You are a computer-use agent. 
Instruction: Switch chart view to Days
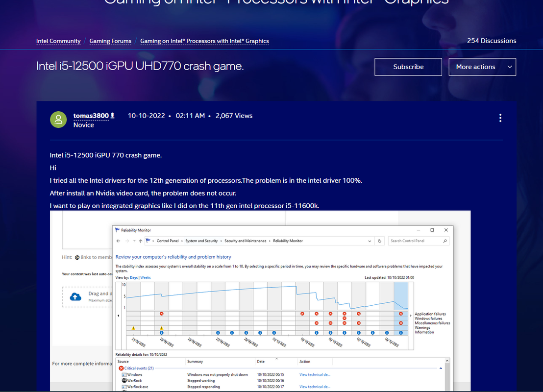point(134,278)
